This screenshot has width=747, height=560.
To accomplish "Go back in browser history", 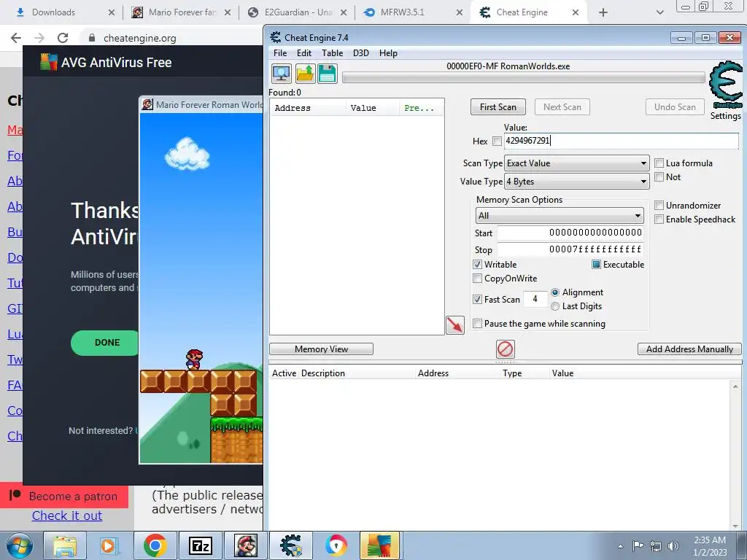I will tap(16, 38).
